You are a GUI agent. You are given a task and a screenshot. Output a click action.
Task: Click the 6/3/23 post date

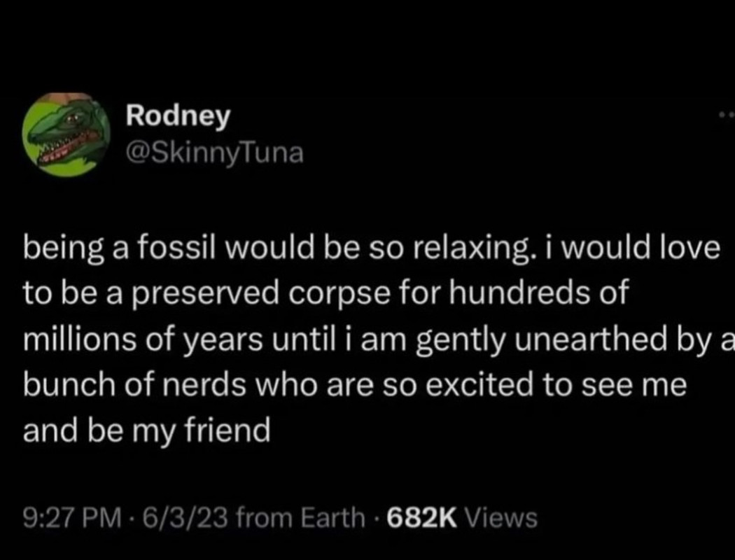[181, 518]
